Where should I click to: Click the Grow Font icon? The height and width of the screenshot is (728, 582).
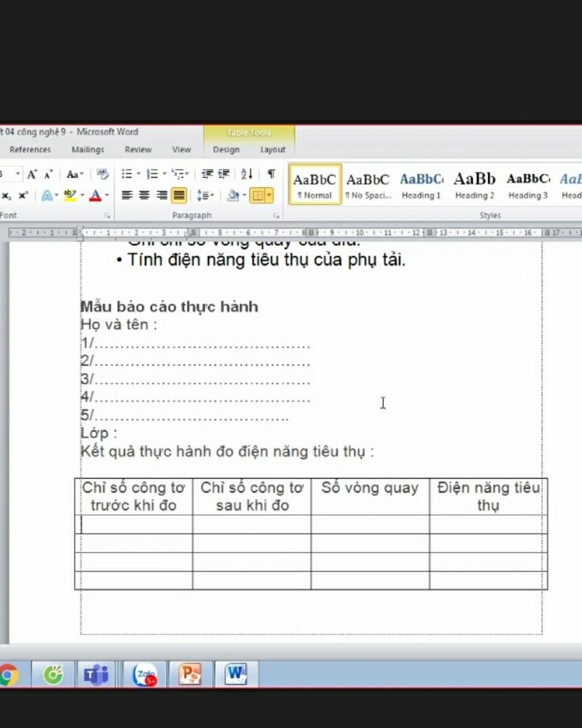[x=32, y=174]
